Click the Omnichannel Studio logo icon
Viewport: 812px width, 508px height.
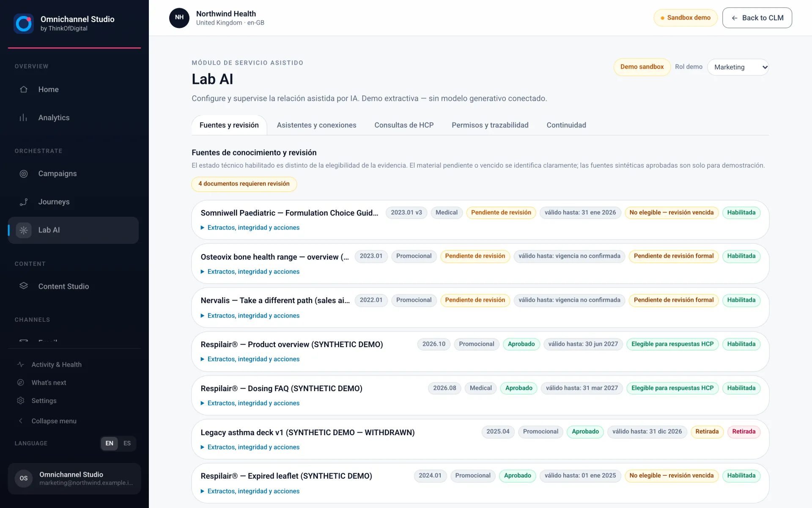click(24, 23)
